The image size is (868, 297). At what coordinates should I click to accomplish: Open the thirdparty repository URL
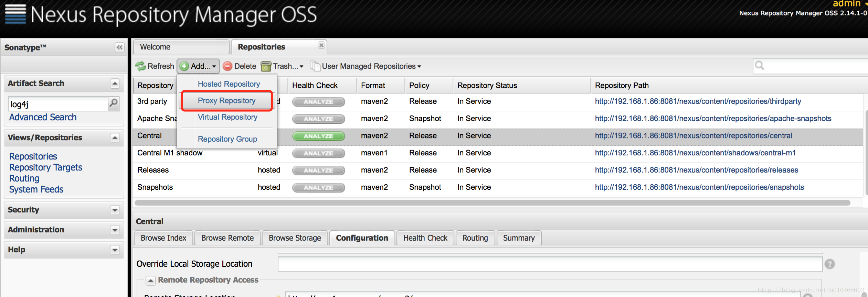(698, 101)
